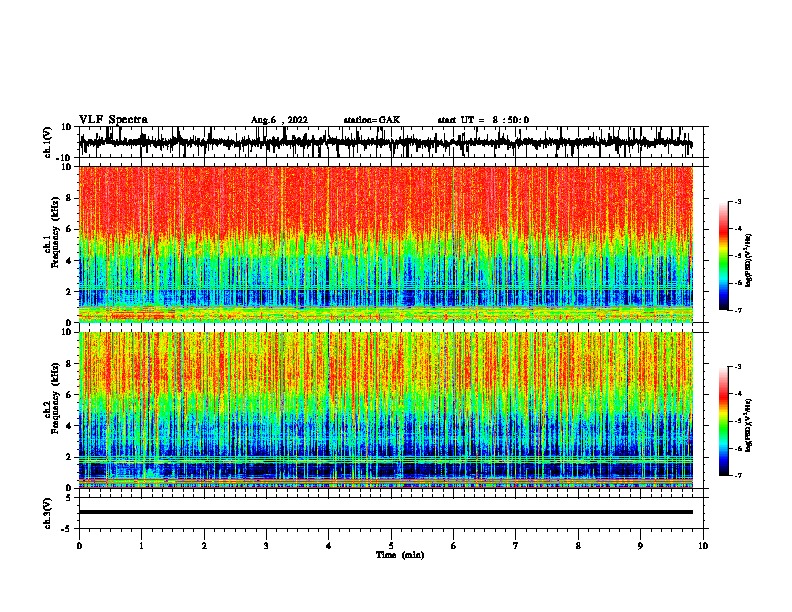792x612 pixels.
Task: Click the "VLF Spectra" plot title
Action: coord(113,120)
